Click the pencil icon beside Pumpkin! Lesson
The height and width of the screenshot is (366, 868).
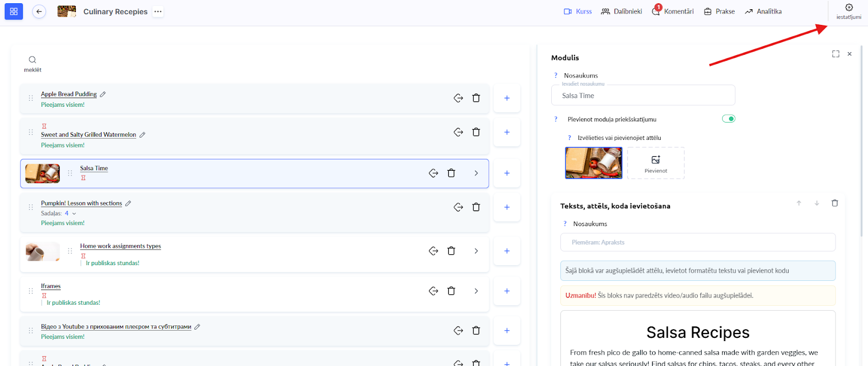click(x=129, y=203)
